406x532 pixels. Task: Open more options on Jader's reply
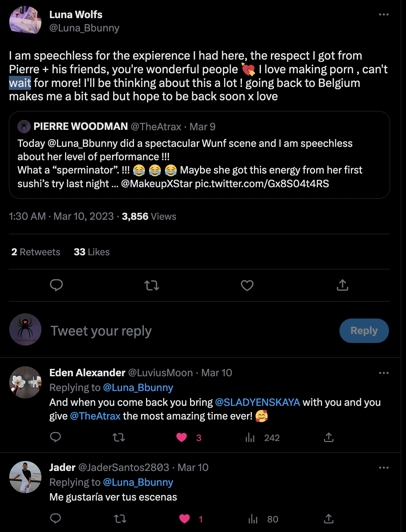384,468
